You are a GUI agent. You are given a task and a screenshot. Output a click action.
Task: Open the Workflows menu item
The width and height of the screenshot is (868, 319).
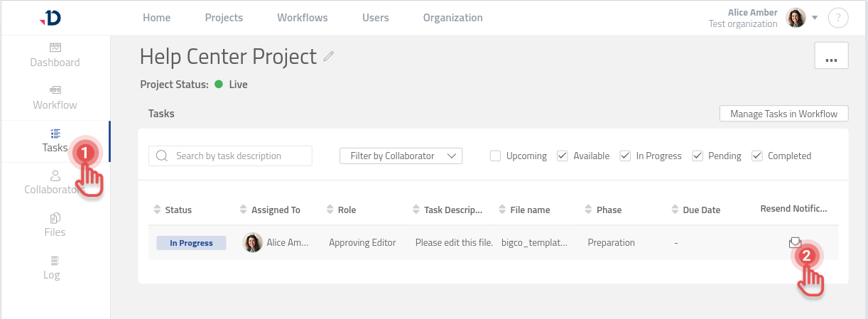(303, 18)
